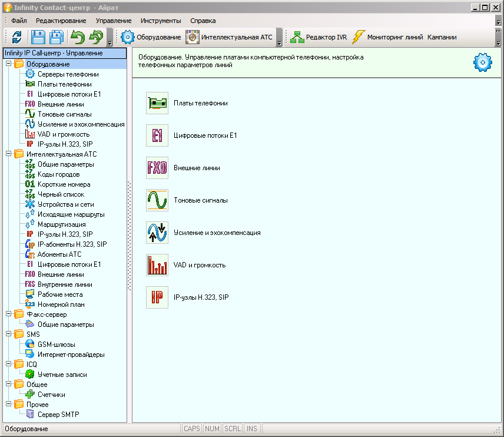
Task: Select Учетные записи under ICQ
Action: (62, 375)
